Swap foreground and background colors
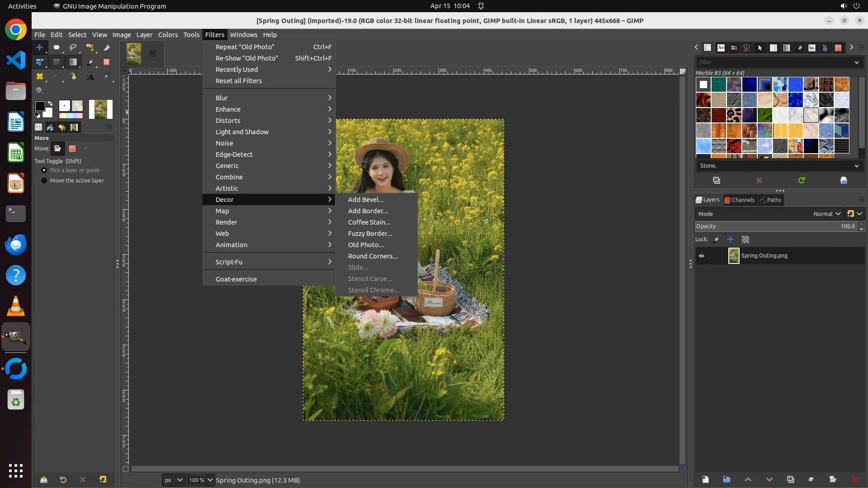 [50, 103]
